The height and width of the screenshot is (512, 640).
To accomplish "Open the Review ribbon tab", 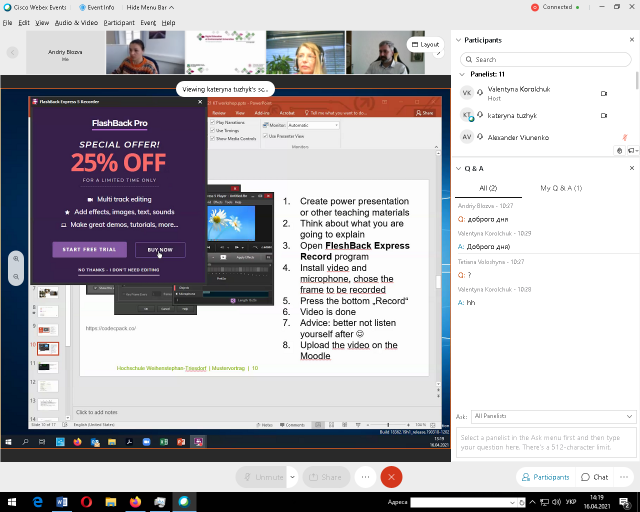I will [219, 113].
